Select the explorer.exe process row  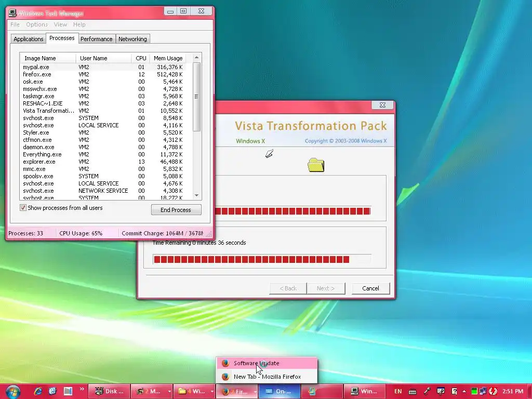point(103,162)
